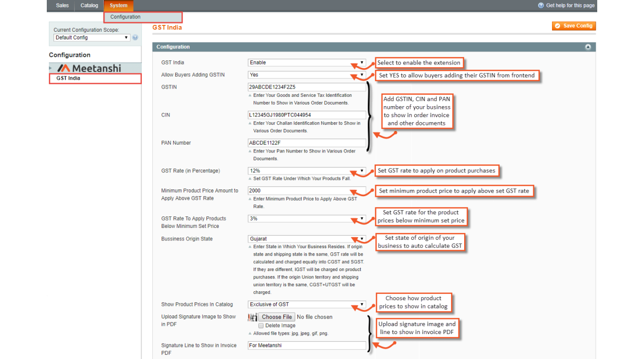The width and height of the screenshot is (644, 359).
Task: Click the GSTIN input field
Action: pyautogui.click(x=307, y=87)
